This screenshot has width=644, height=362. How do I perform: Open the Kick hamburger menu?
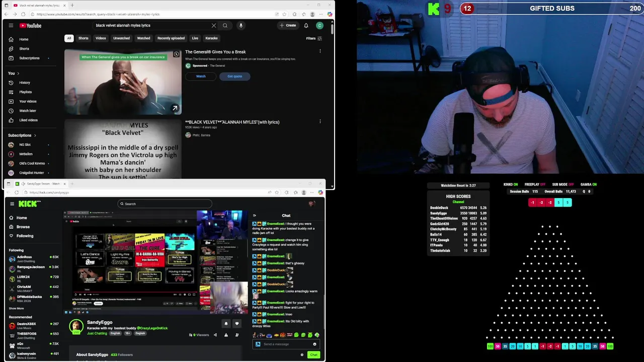point(12,204)
